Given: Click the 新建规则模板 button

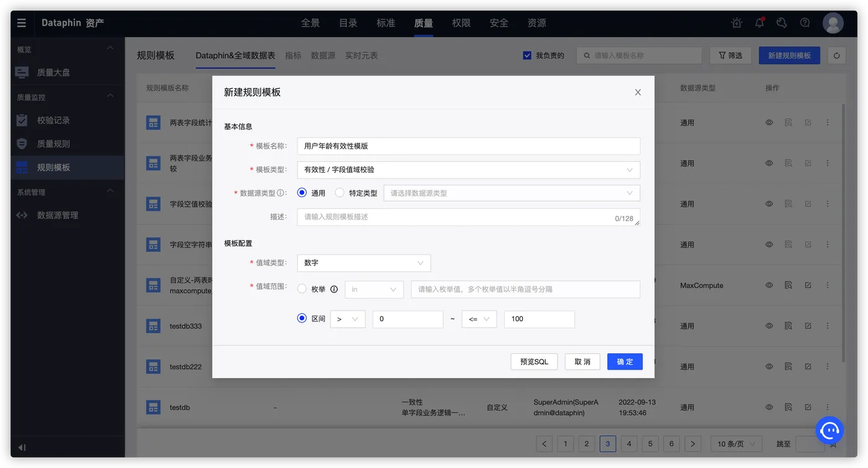Looking at the screenshot, I should (x=789, y=56).
